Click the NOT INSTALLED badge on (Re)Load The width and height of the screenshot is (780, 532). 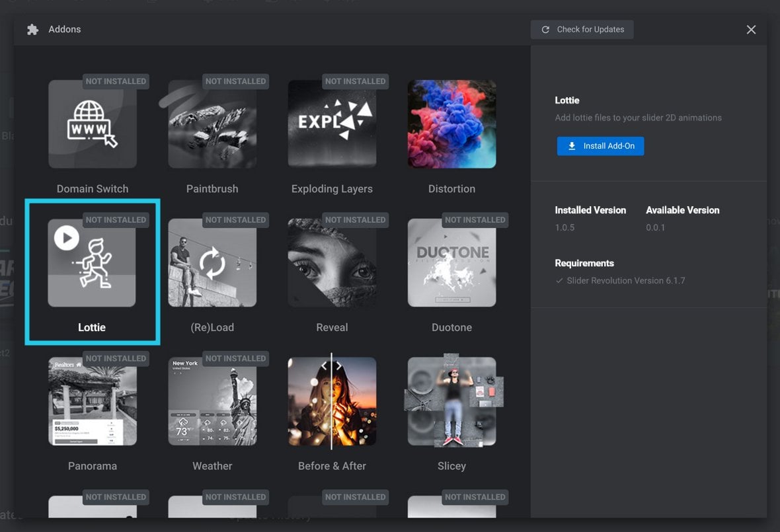[x=236, y=220]
